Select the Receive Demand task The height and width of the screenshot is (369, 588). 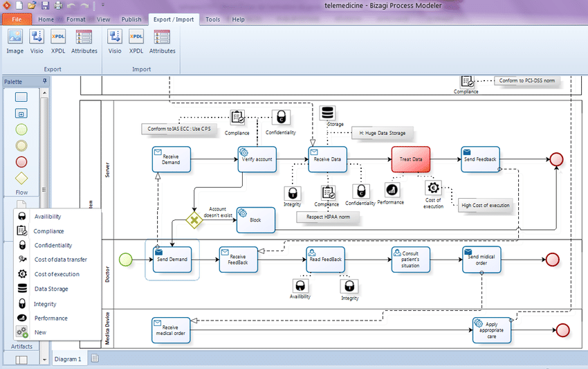[x=171, y=159]
